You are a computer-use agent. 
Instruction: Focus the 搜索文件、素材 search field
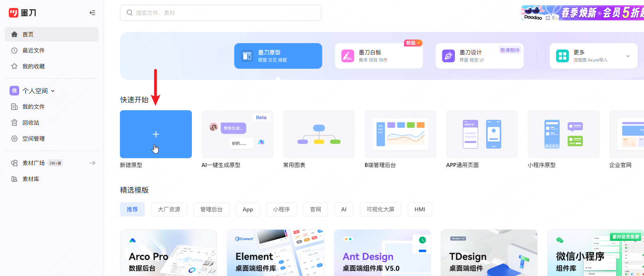click(x=221, y=13)
